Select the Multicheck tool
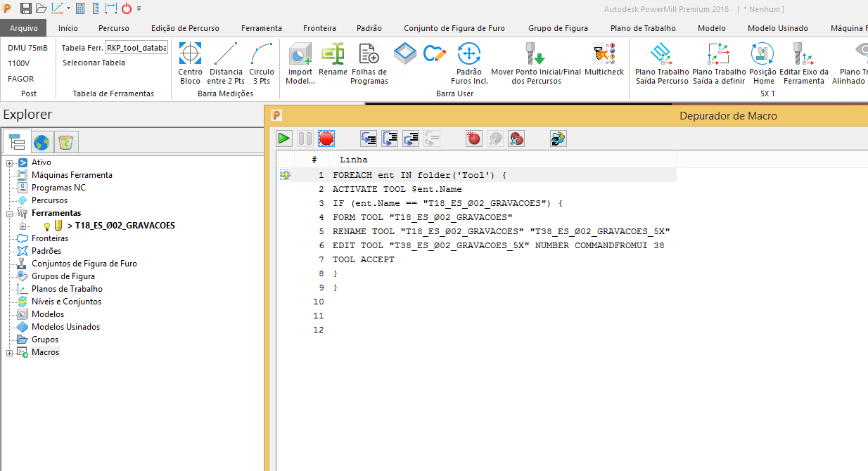 coord(604,62)
